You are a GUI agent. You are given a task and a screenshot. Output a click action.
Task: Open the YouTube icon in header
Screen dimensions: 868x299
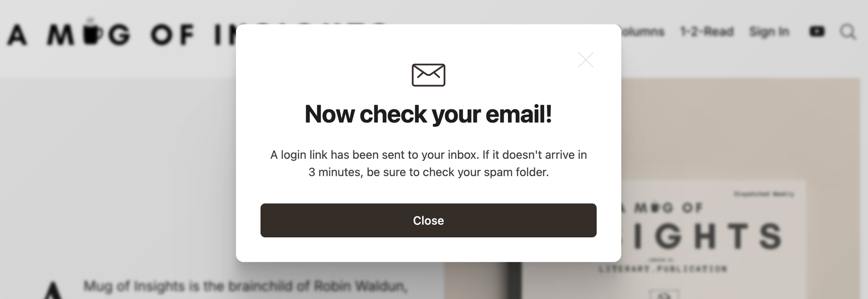click(x=817, y=32)
